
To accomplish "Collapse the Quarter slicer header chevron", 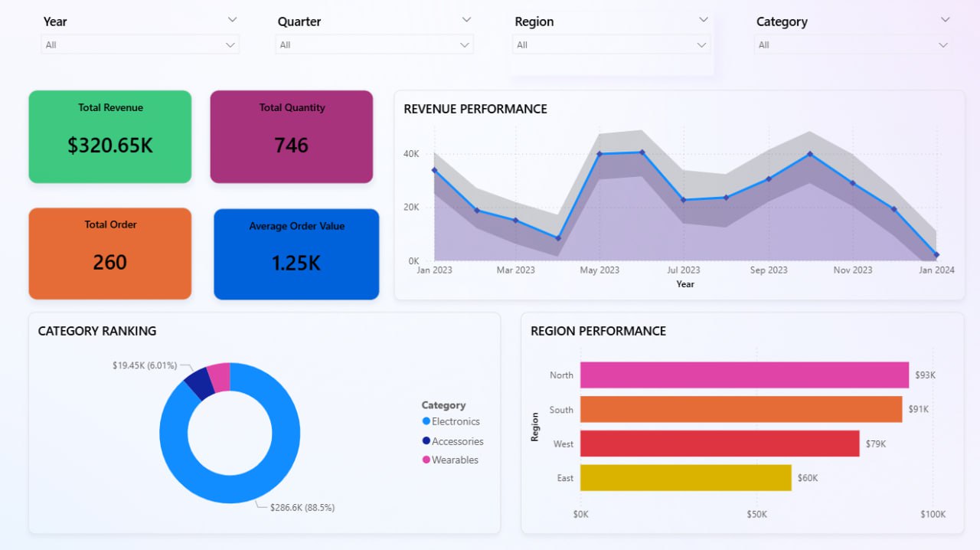I will [x=466, y=20].
